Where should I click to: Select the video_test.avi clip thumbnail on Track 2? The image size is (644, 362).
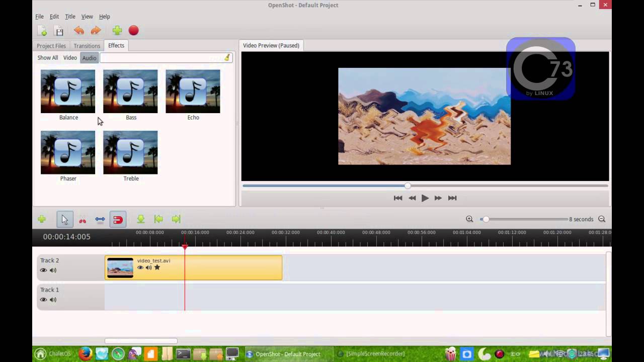pyautogui.click(x=120, y=268)
